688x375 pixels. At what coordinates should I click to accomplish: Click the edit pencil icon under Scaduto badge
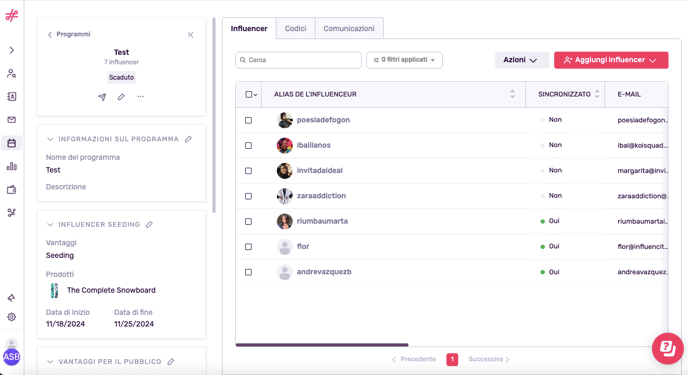coord(121,96)
